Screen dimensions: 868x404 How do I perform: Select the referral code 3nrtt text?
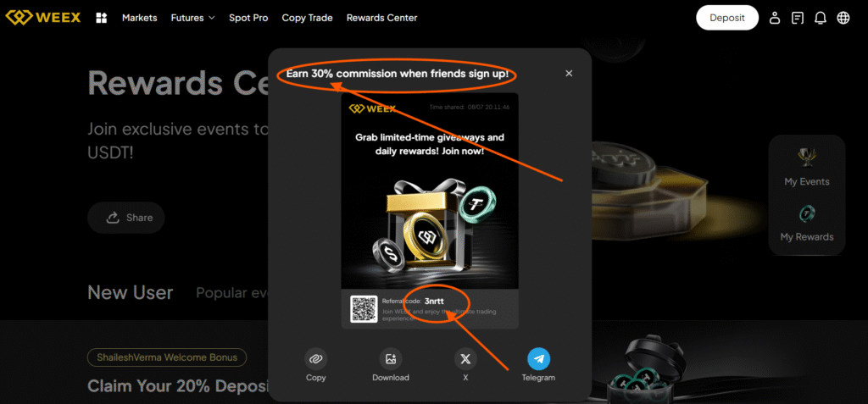434,302
